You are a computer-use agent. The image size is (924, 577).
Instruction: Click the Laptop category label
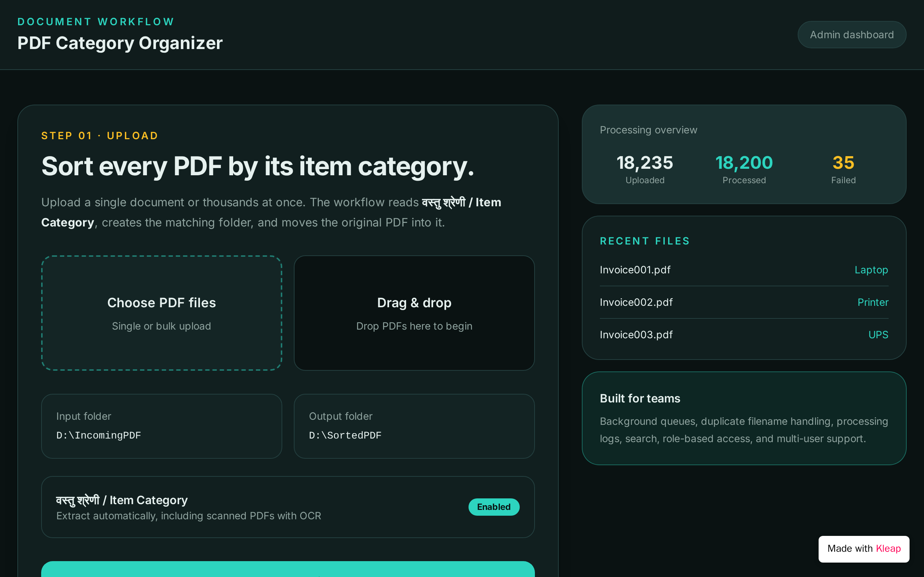tap(871, 270)
